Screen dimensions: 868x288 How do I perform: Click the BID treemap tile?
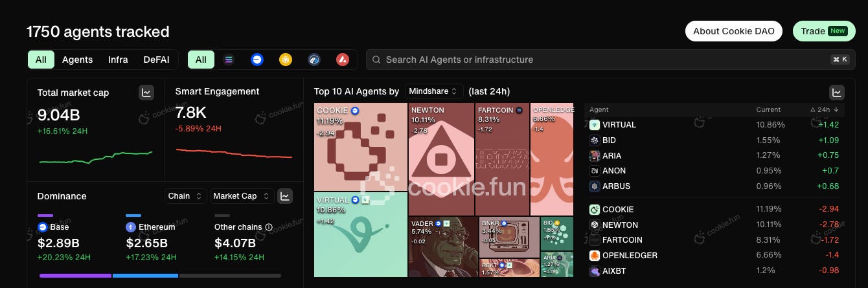point(557,233)
